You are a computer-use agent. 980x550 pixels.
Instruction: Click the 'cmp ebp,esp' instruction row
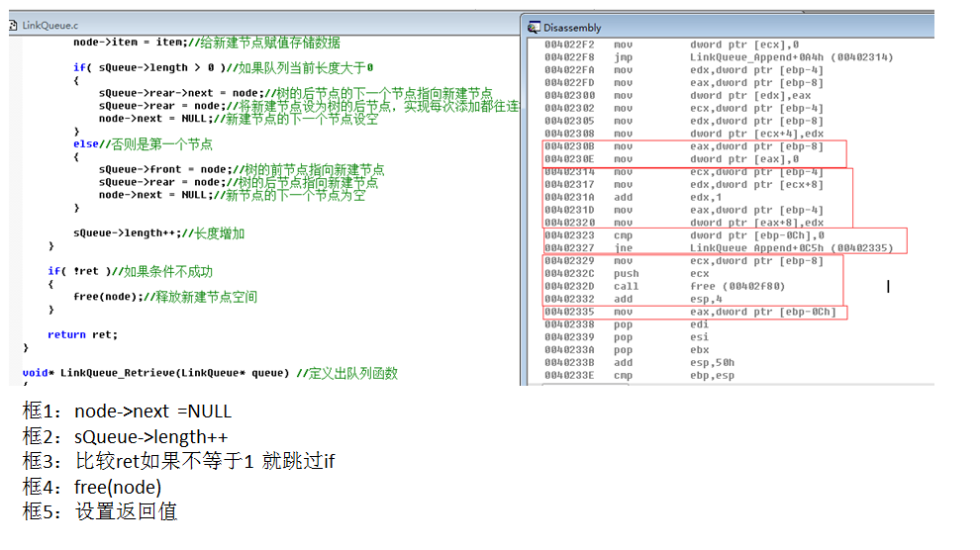[639, 375]
